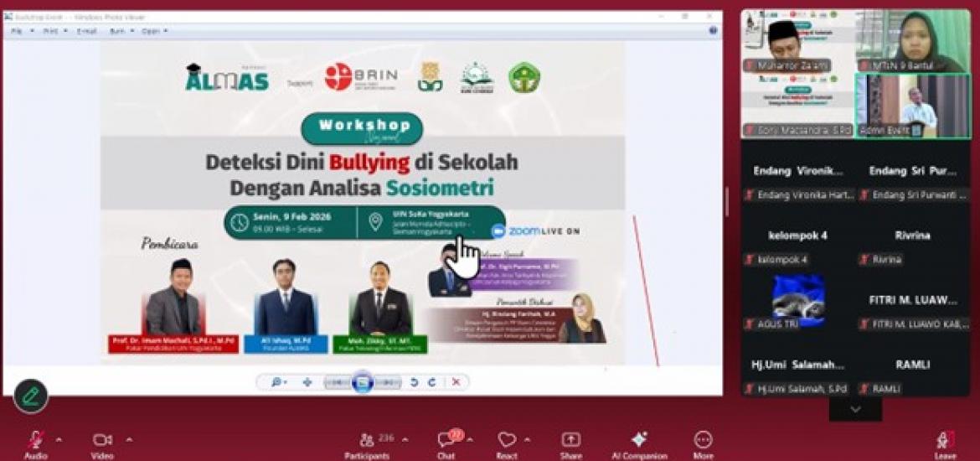The width and height of the screenshot is (980, 461).
Task: Go to the next photo in Photo Viewer
Action: tap(388, 382)
